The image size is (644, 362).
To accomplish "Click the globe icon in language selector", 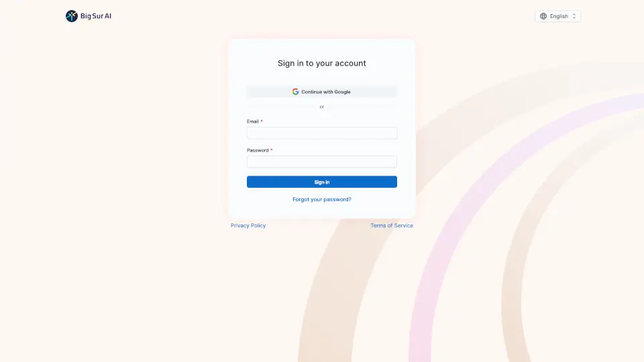I will click(543, 16).
